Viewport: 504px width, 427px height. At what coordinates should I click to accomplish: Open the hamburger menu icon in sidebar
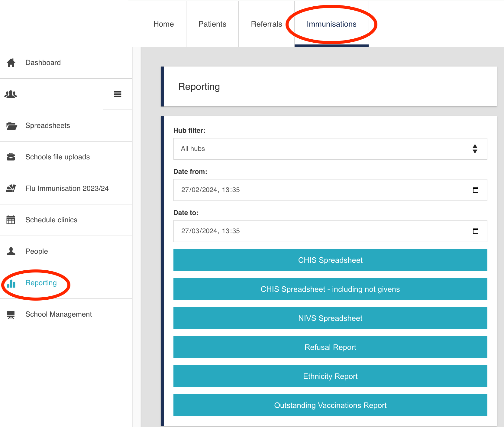[118, 94]
